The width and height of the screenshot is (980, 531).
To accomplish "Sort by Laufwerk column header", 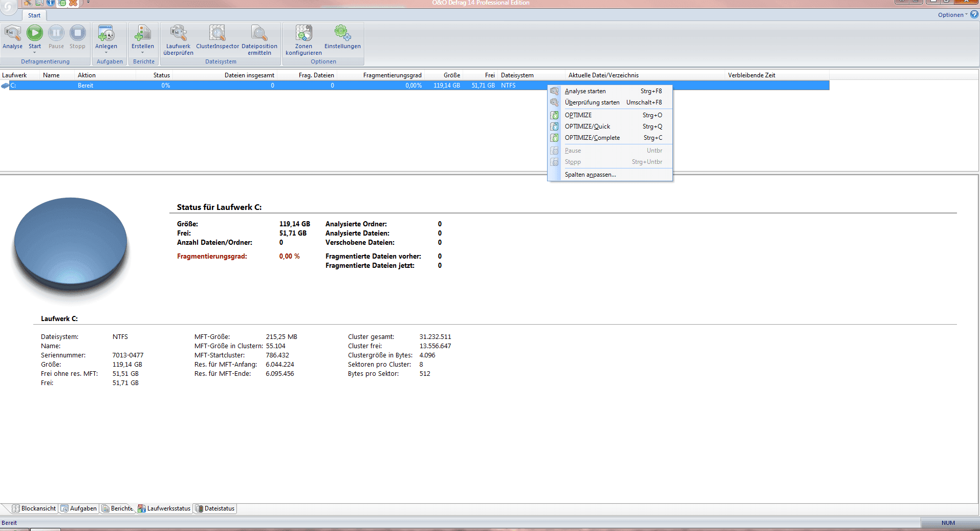I will click(x=20, y=75).
